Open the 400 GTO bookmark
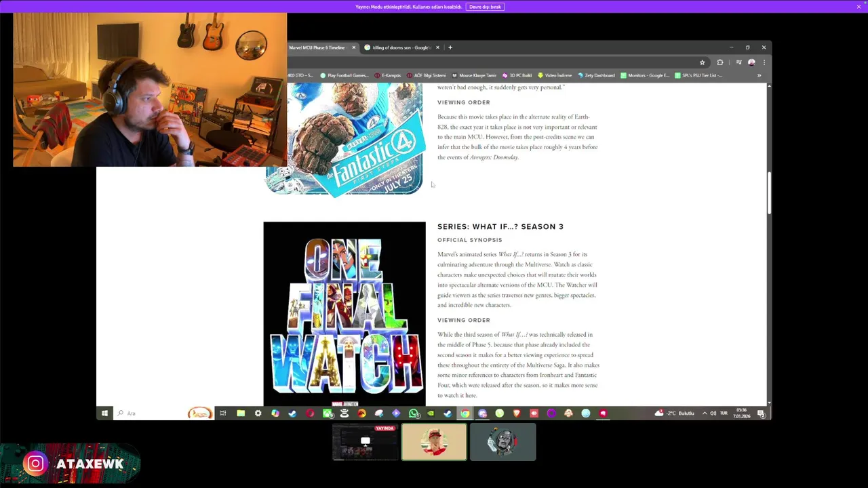This screenshot has height=488, width=868. pos(301,75)
